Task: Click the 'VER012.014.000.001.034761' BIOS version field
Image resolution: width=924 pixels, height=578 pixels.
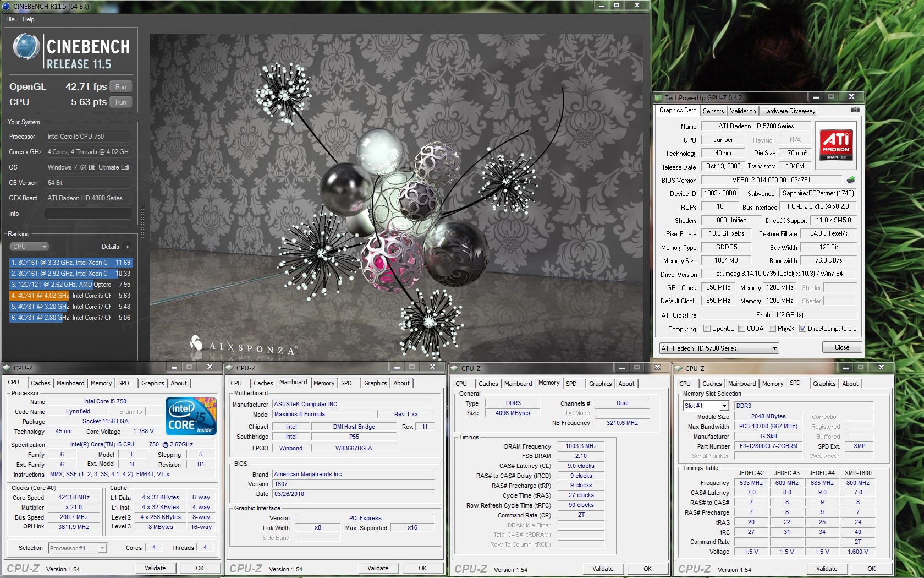Action: point(771,180)
